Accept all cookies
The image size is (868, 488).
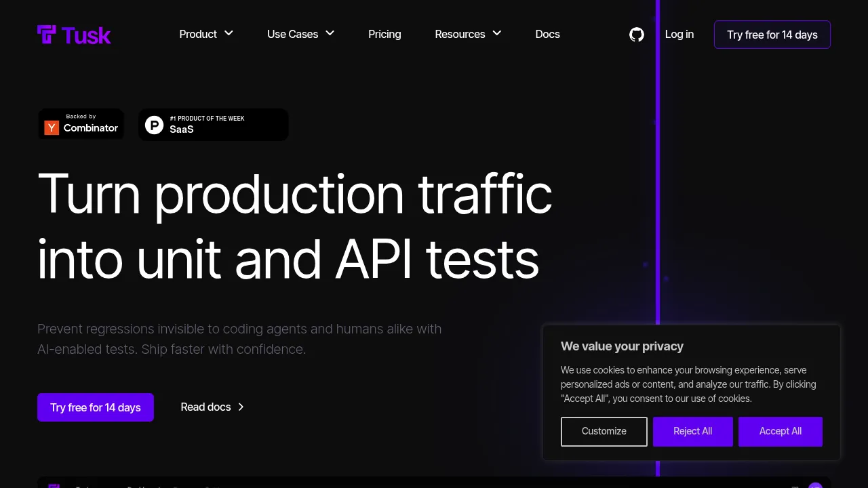pyautogui.click(x=781, y=431)
